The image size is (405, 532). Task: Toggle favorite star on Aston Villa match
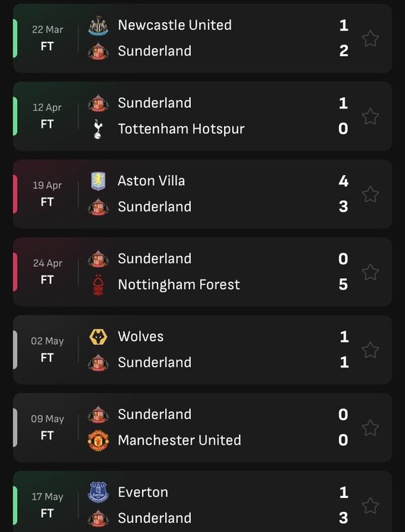tap(370, 194)
